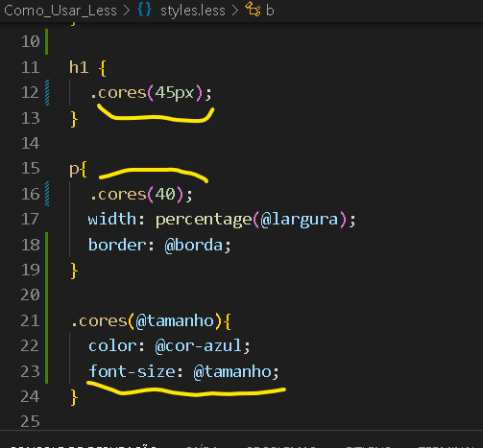Screen dimensions: 483x448
Task: Click line number 24 in gutter
Action: 31,397
